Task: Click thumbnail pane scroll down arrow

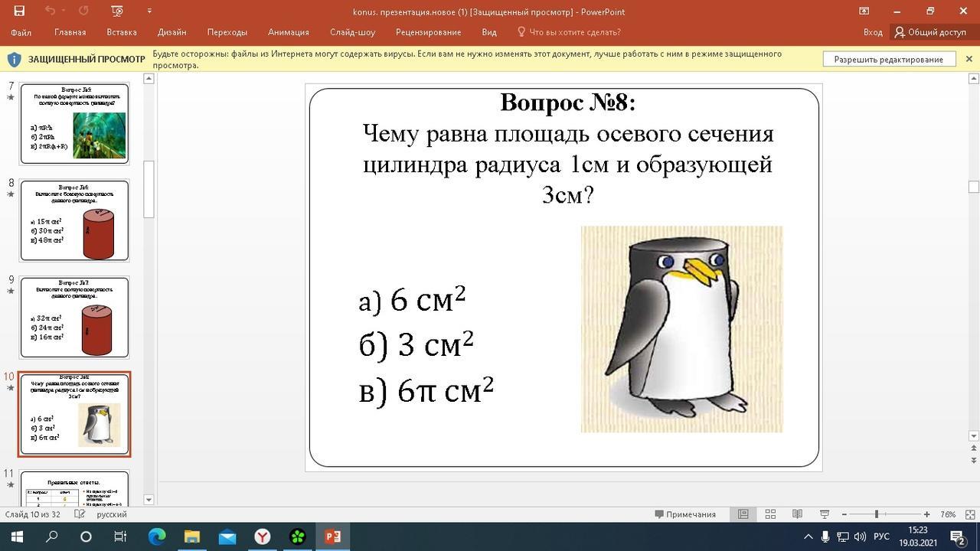Action: coord(149,500)
